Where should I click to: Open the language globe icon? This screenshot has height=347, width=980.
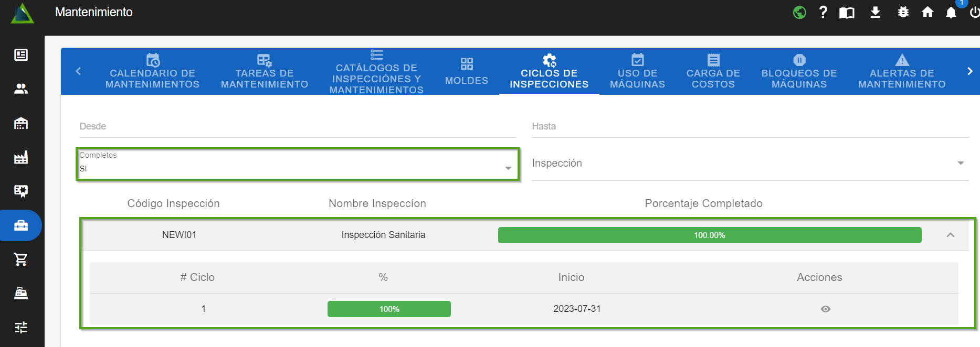799,12
